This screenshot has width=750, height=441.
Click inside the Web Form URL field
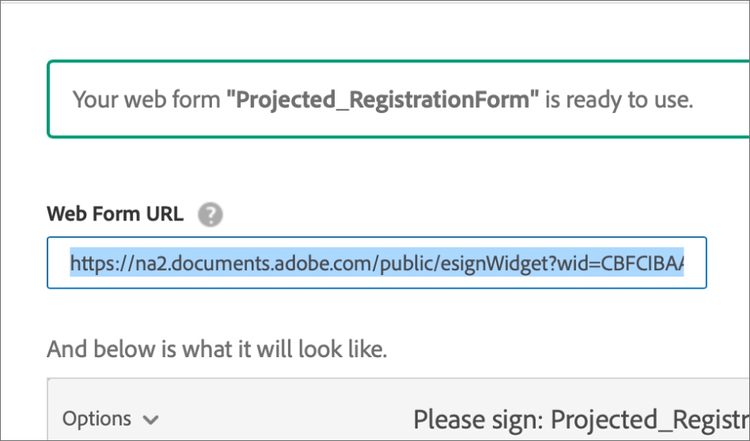point(376,263)
